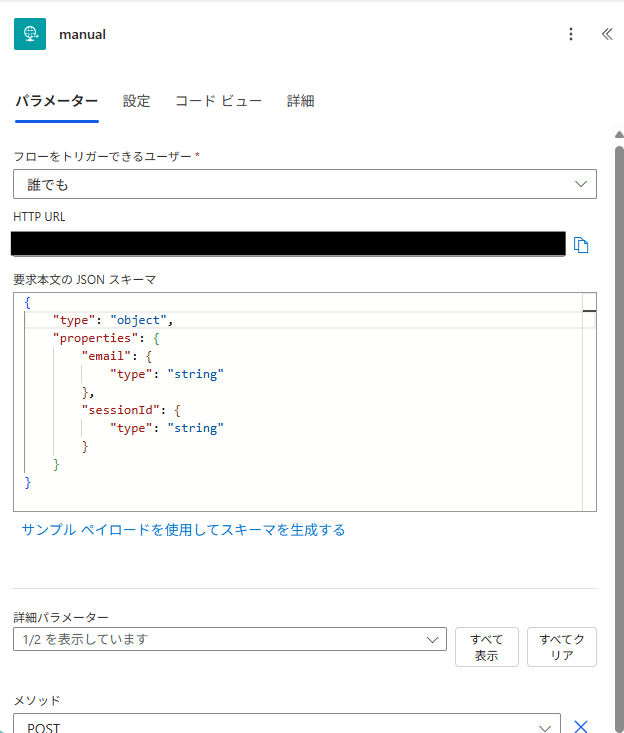Click the 要求本文の JSON スキーマ label

point(85,280)
